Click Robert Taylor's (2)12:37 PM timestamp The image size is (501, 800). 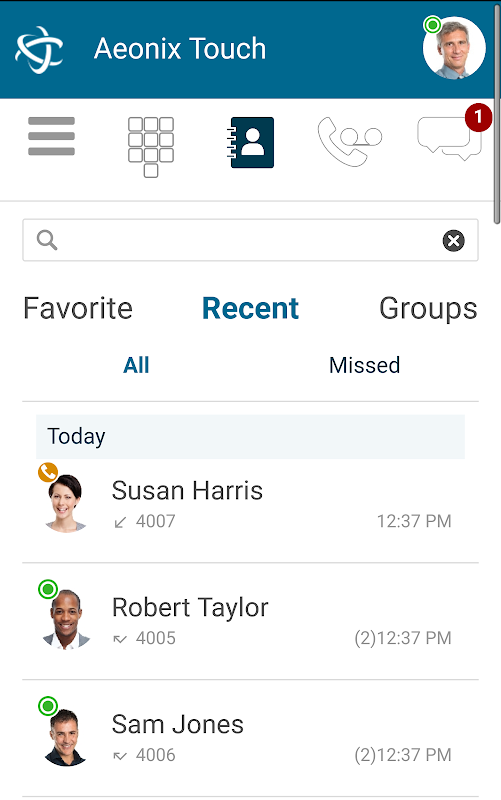(x=403, y=638)
